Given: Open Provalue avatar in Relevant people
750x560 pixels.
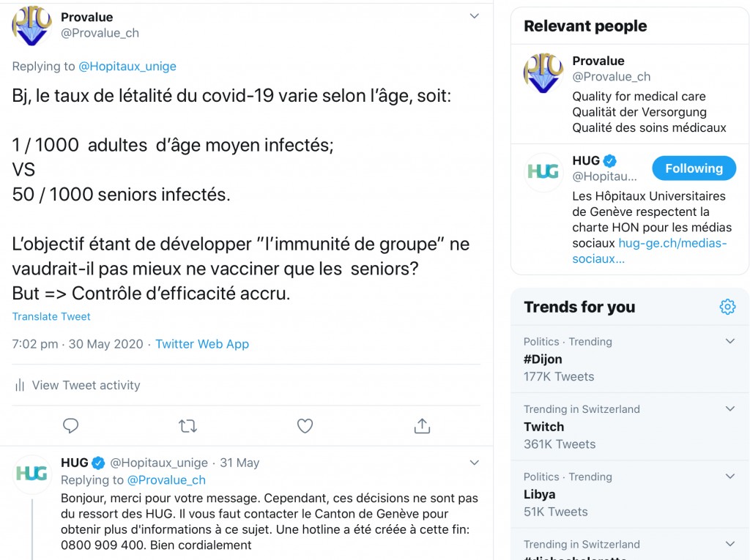Looking at the screenshot, I should pyautogui.click(x=543, y=72).
